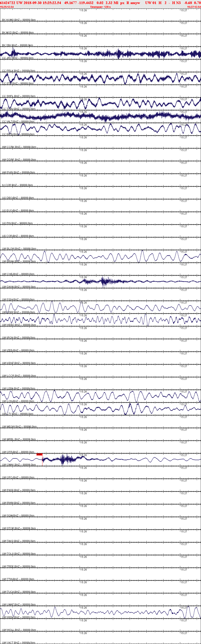Select the BK.HUMO.BHZ station label

pyautogui.click(x=19, y=20)
